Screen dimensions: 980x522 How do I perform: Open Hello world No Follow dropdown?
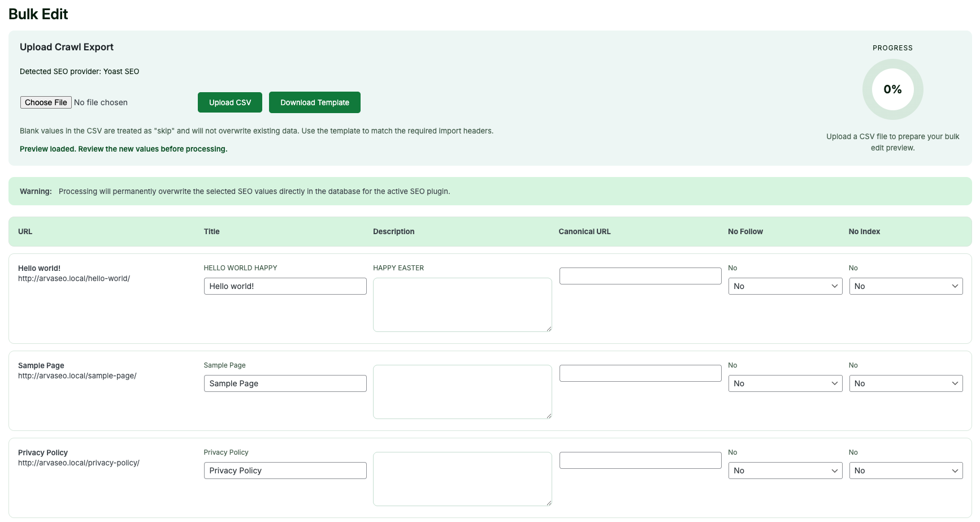coord(784,286)
